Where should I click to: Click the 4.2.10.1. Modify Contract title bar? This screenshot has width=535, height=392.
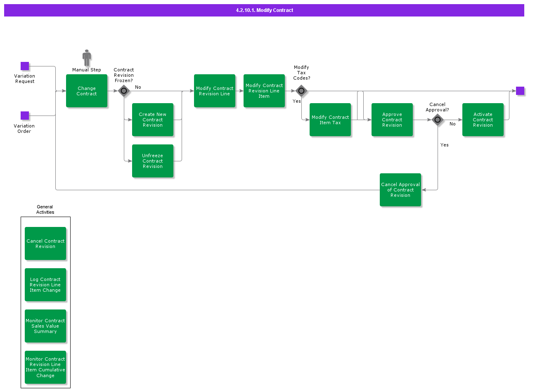pyautogui.click(x=264, y=10)
